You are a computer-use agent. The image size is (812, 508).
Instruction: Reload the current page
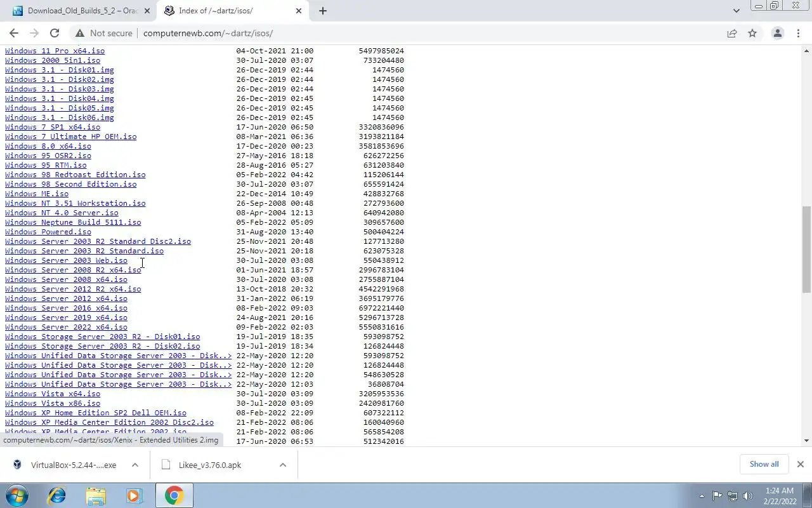tap(55, 33)
